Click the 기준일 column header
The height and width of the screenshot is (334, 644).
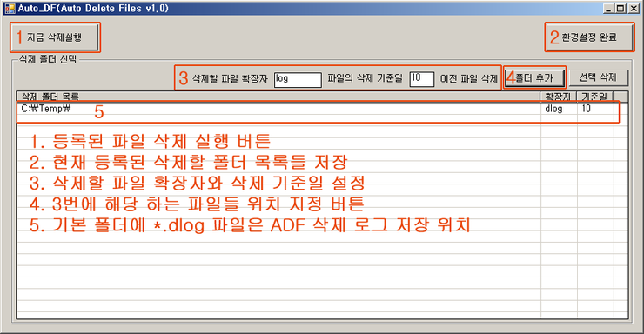[595, 97]
